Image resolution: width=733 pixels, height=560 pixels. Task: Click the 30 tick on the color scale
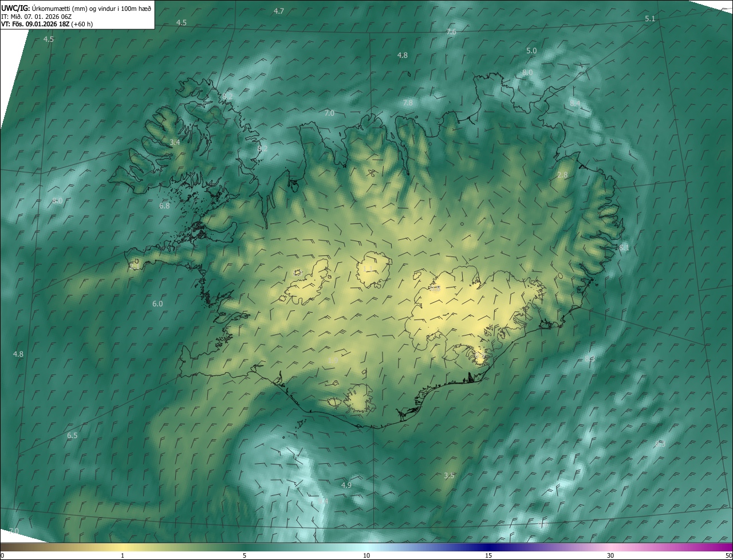click(610, 555)
